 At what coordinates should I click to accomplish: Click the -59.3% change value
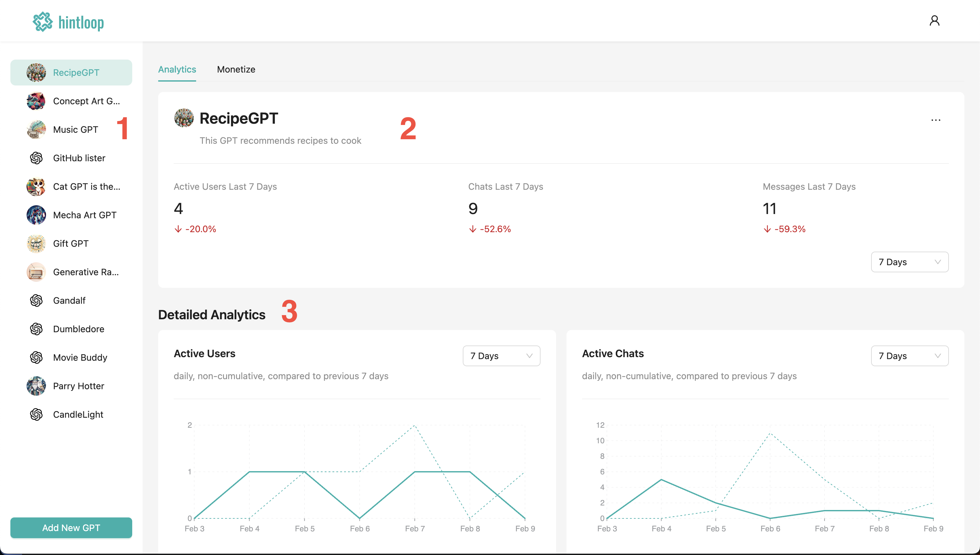790,229
